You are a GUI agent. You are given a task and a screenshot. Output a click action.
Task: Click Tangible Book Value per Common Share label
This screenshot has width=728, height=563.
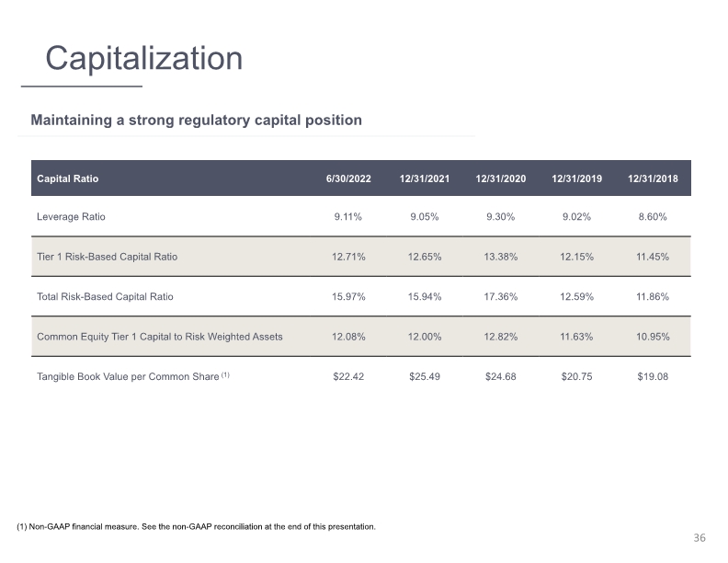coord(133,377)
